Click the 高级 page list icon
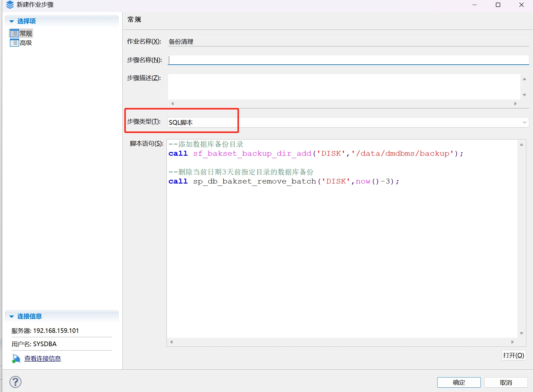 click(x=14, y=43)
